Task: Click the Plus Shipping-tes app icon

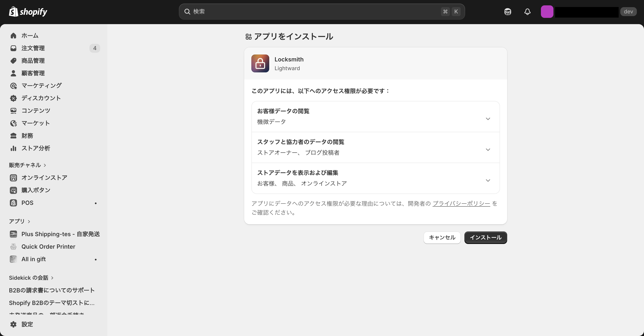Action: point(13,234)
